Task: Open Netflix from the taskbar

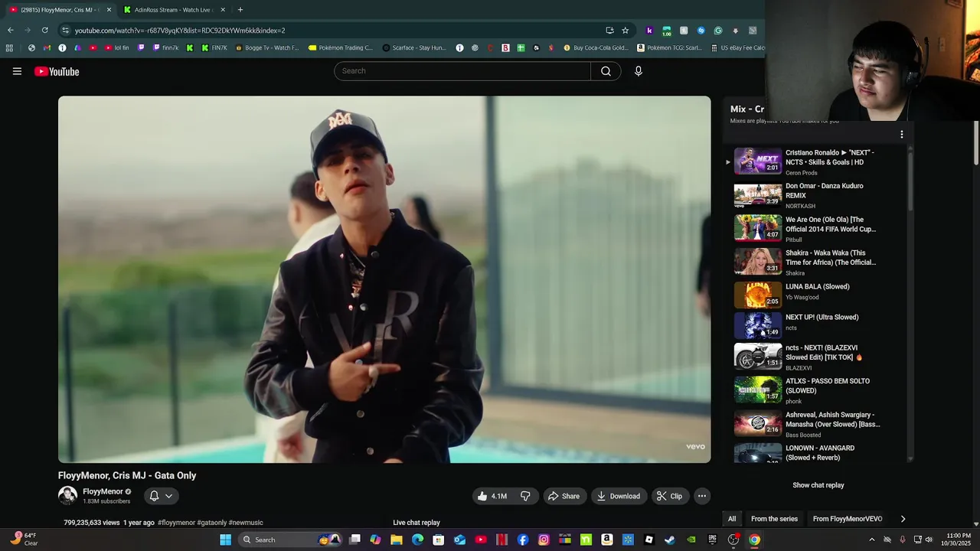Action: coord(502,540)
